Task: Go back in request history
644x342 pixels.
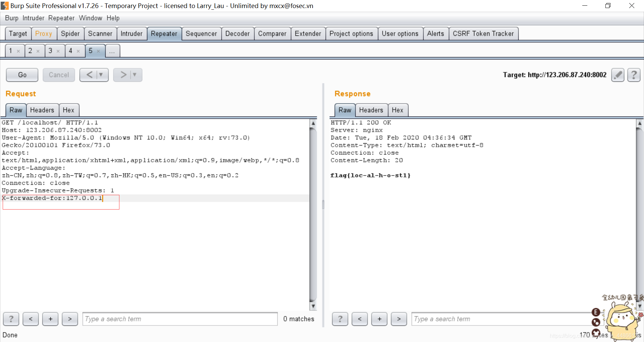Action: click(89, 75)
